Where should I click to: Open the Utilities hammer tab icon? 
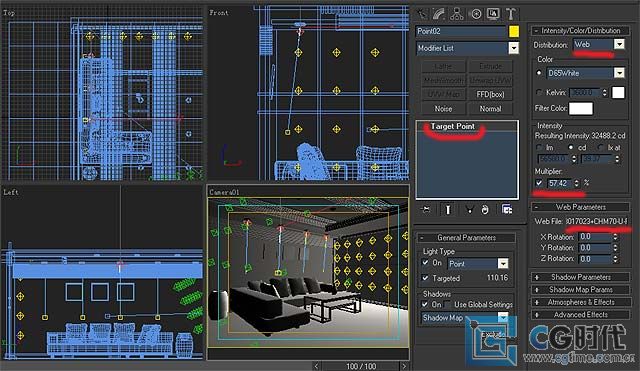(x=511, y=14)
